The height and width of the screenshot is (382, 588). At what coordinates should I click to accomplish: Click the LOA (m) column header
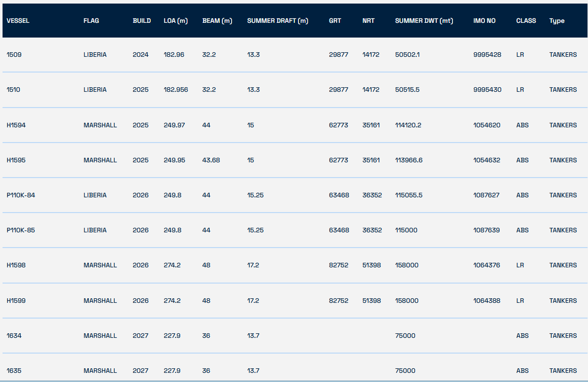pyautogui.click(x=176, y=21)
